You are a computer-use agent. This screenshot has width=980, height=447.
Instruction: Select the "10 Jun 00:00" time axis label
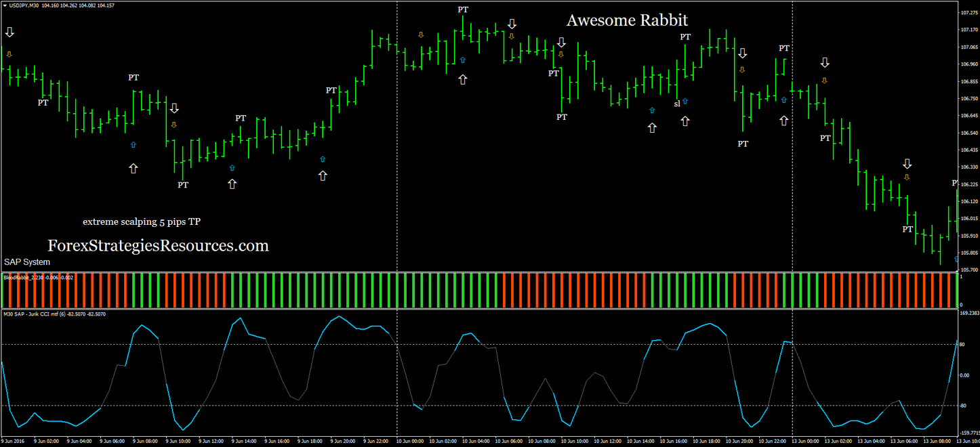pos(412,441)
